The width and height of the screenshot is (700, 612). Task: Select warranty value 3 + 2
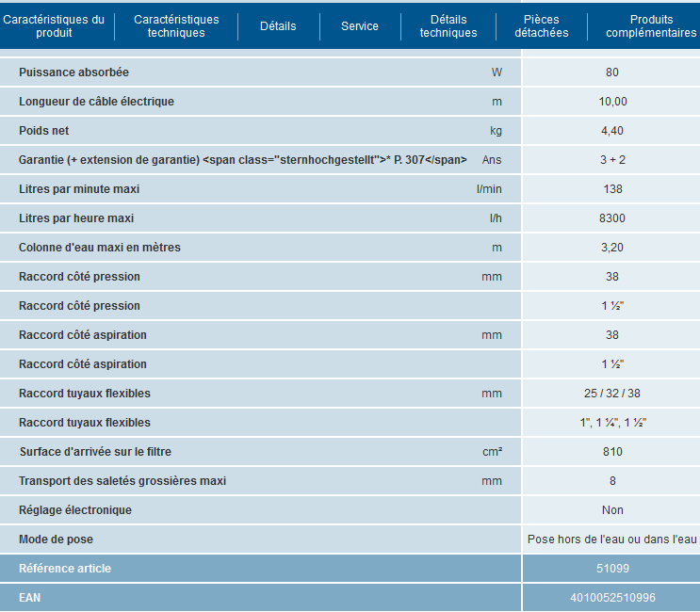pos(612,160)
